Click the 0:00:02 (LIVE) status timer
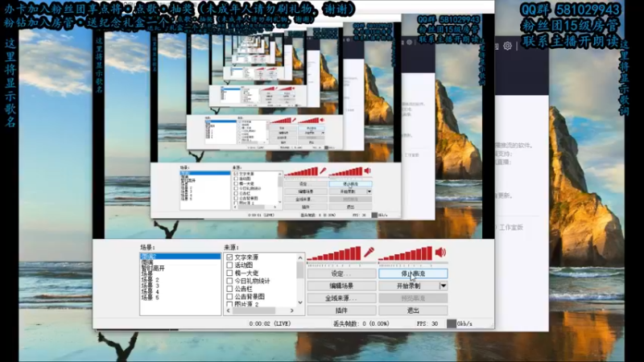This screenshot has height=362, width=644. [270, 323]
